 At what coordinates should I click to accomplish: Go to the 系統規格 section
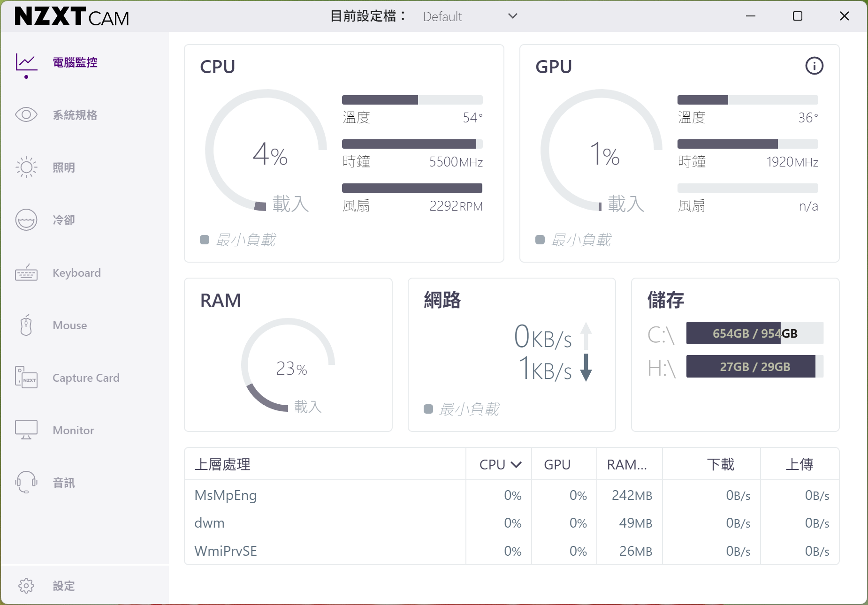pyautogui.click(x=75, y=115)
